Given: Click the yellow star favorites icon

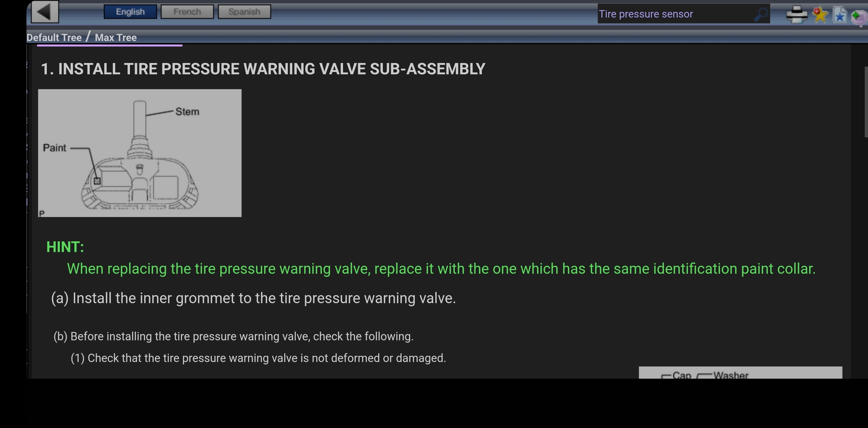Looking at the screenshot, I should coord(820,15).
